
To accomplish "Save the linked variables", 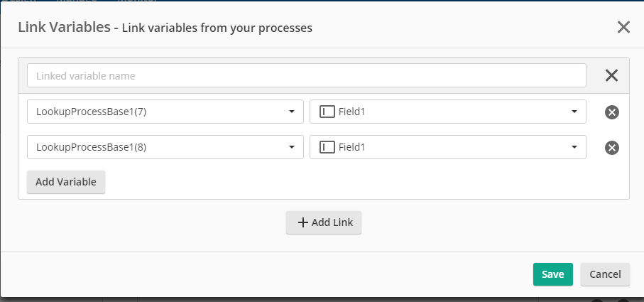I will coord(553,274).
